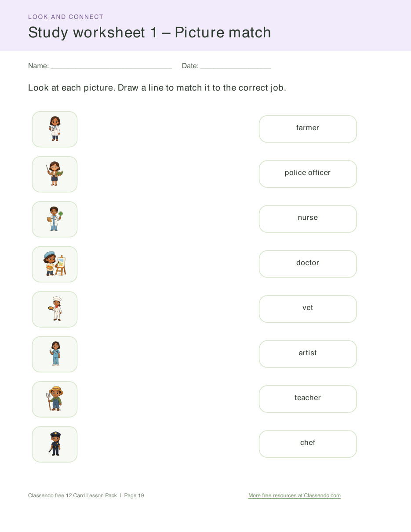
Task: Click the vet holding a paw sign picture
Action: click(55, 219)
